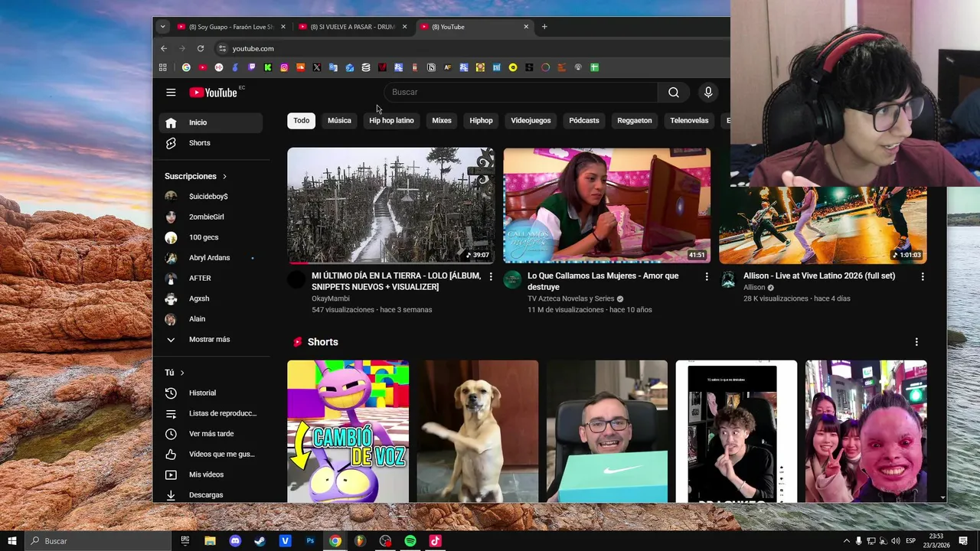The height and width of the screenshot is (551, 980).
Task: Switch to Soy Guapo Faraón tab
Action: (x=231, y=27)
